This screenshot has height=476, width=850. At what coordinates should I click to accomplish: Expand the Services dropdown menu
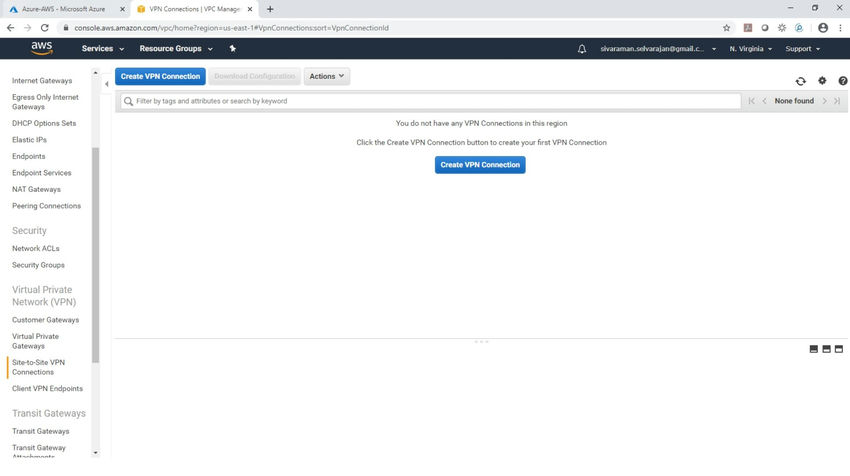coord(102,49)
